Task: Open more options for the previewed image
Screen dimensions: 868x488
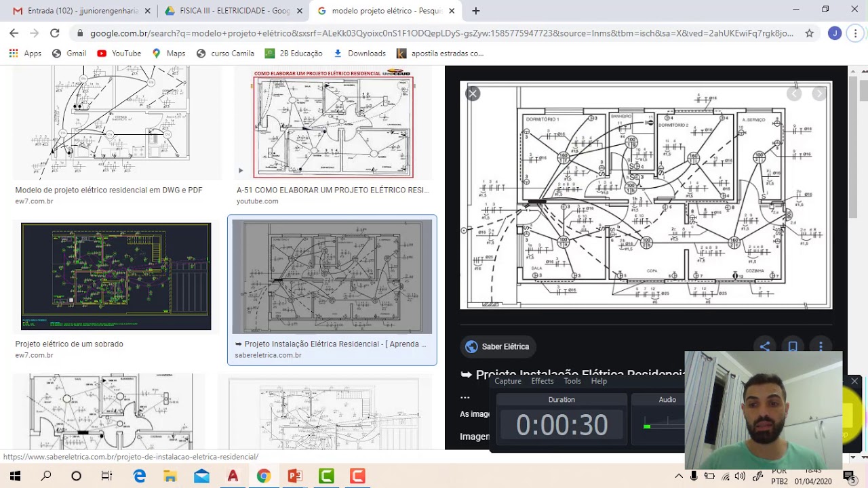Action: tap(821, 346)
